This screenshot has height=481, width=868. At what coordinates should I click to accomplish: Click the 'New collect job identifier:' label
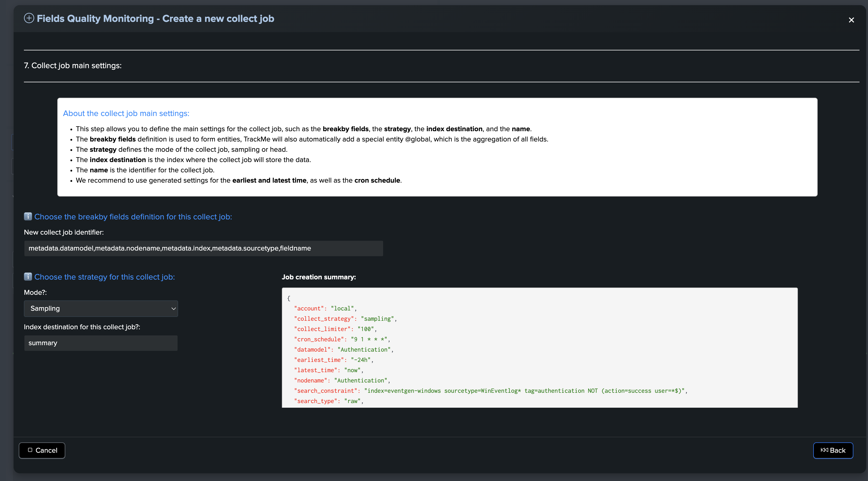coord(64,232)
